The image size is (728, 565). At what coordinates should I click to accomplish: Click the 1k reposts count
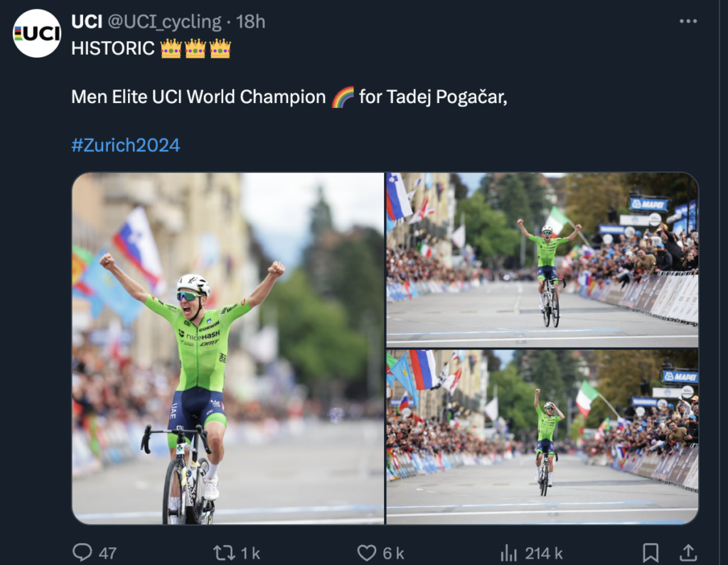point(250,554)
